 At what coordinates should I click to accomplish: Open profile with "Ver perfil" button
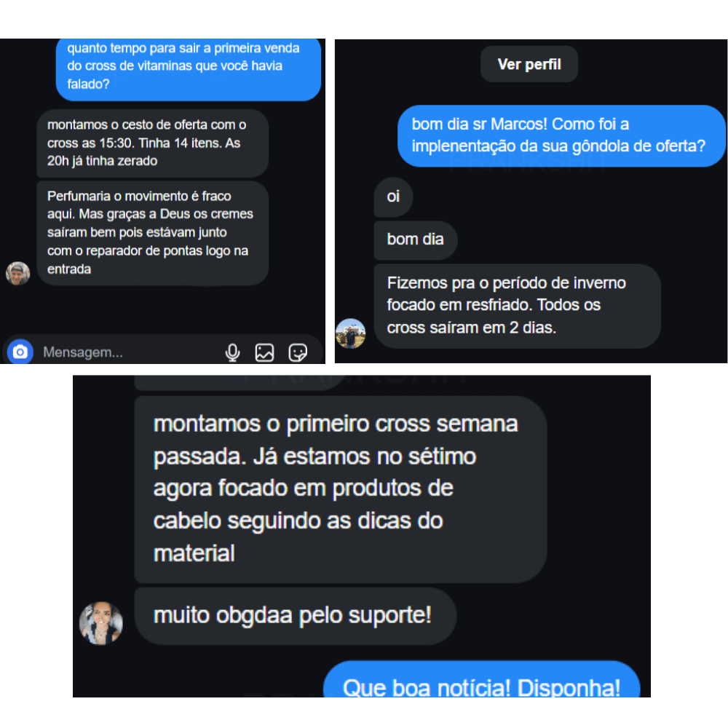529,64
